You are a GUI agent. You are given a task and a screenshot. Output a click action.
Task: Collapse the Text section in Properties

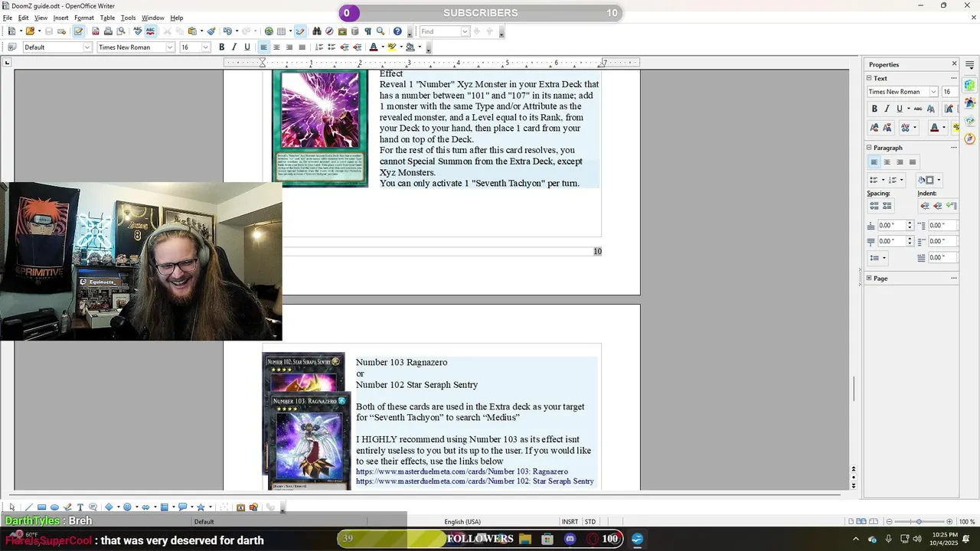click(870, 78)
